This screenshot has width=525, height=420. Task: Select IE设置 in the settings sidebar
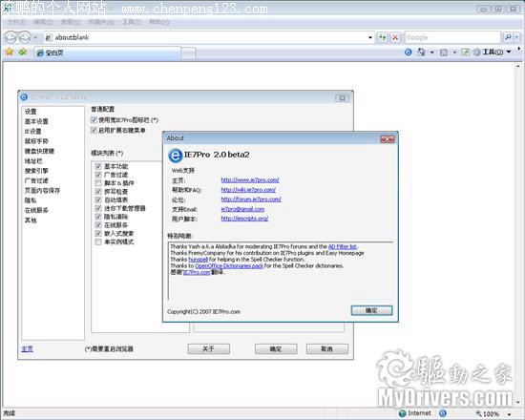[x=32, y=132]
